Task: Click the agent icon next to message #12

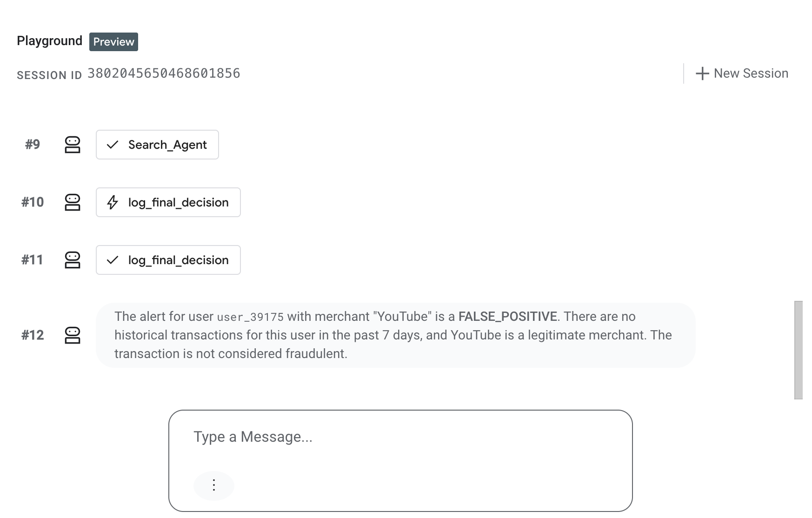Action: (x=73, y=335)
